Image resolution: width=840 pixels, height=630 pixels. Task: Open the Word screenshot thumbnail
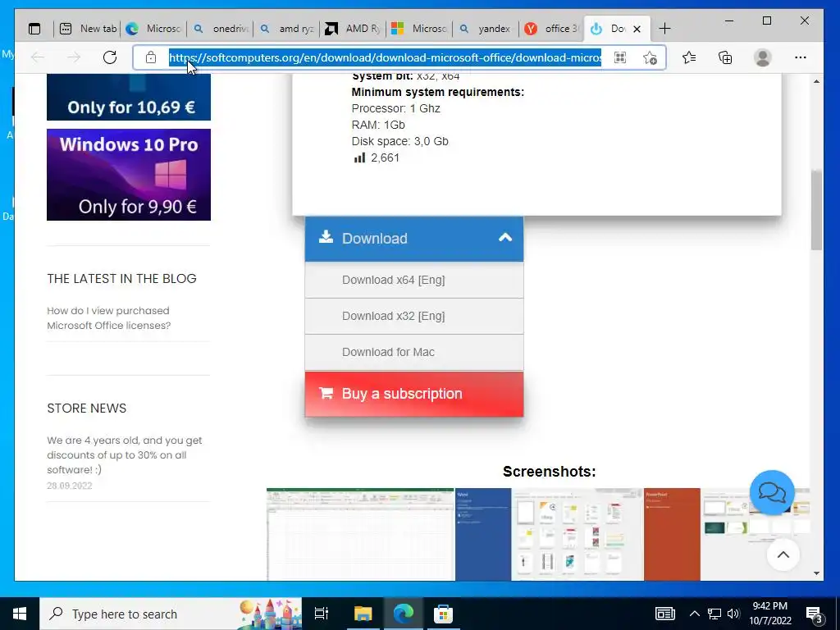(x=549, y=534)
